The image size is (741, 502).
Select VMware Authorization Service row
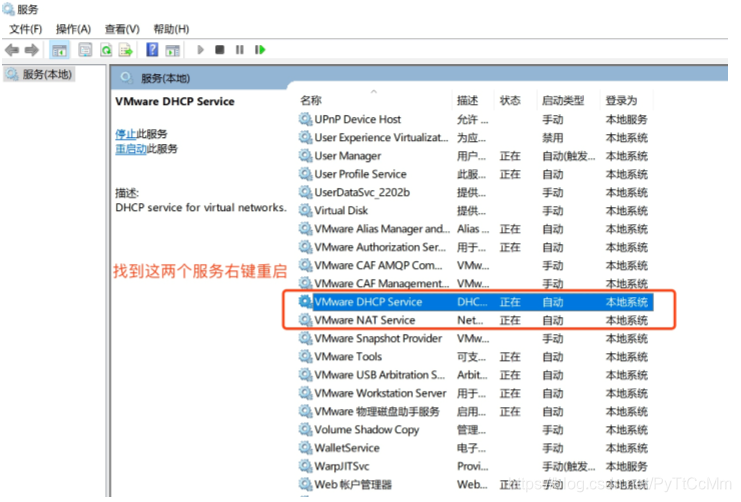tap(475, 247)
